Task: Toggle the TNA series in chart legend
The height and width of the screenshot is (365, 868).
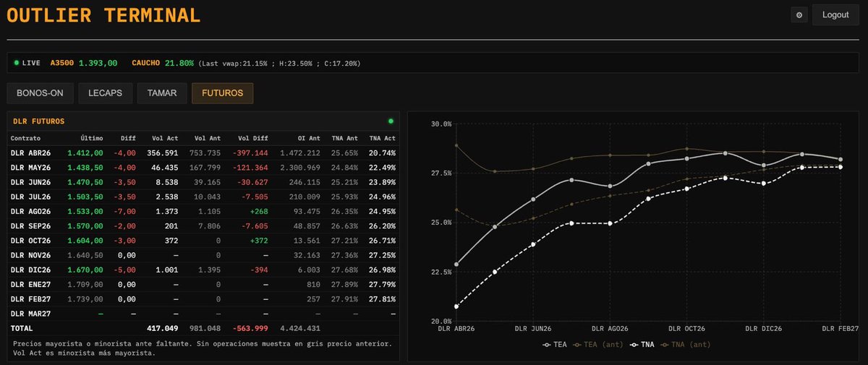Action: click(x=641, y=344)
